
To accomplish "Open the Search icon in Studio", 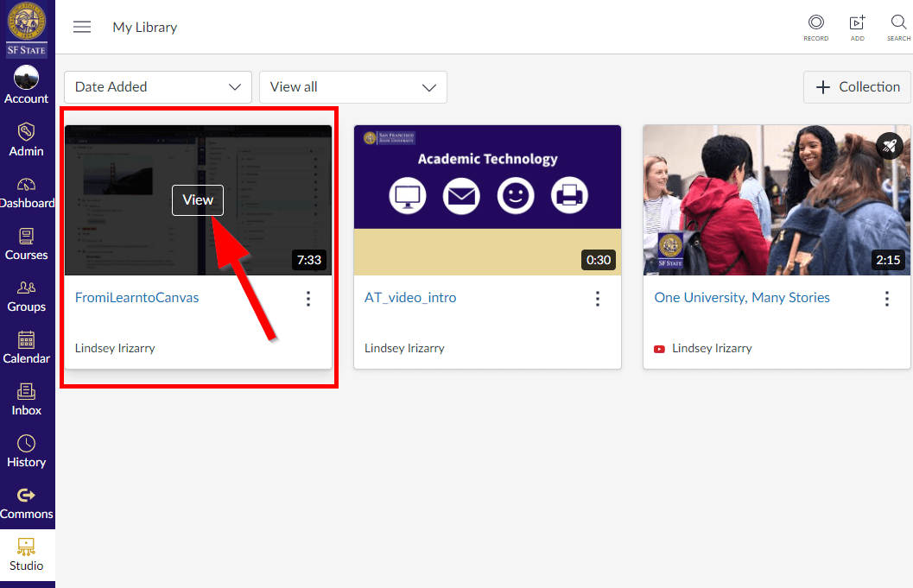I will click(898, 26).
